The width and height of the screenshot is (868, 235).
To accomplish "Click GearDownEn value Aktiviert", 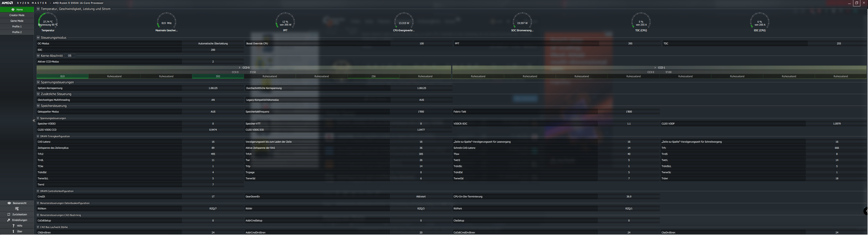I will click(421, 197).
